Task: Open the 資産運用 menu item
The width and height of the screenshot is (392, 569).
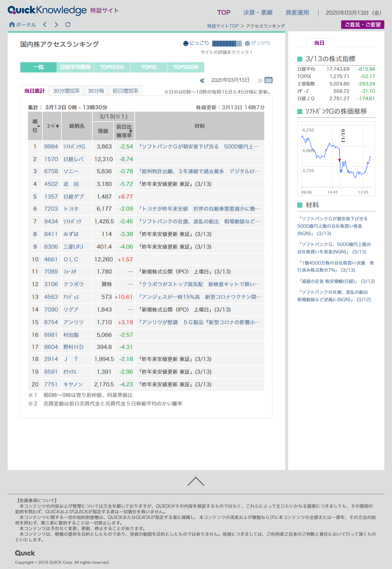Action: pos(297,12)
